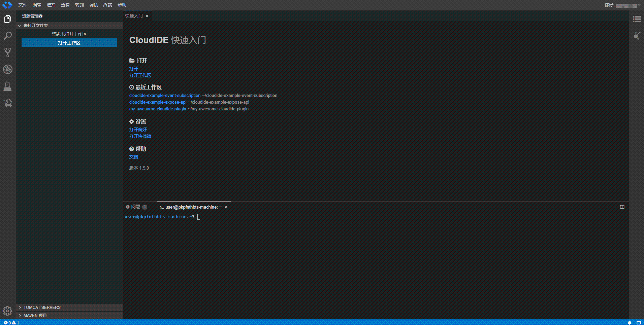Click the 打开偏好 settings link
The width and height of the screenshot is (644, 325).
138,130
